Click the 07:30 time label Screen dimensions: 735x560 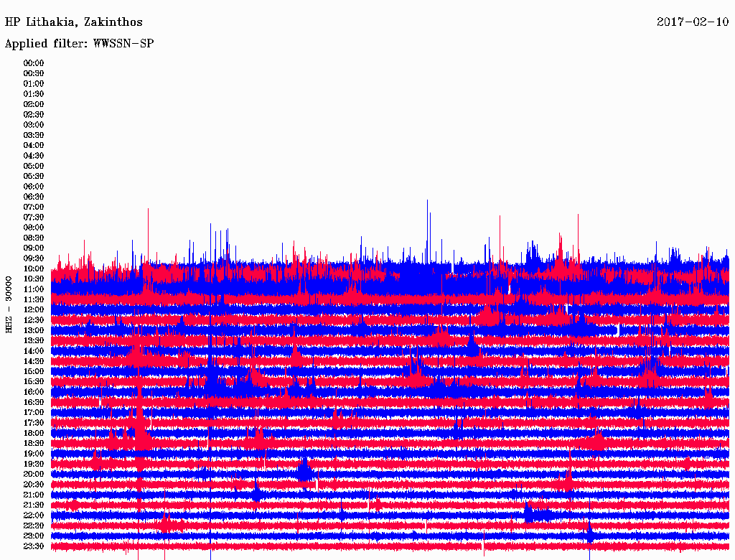pos(34,218)
